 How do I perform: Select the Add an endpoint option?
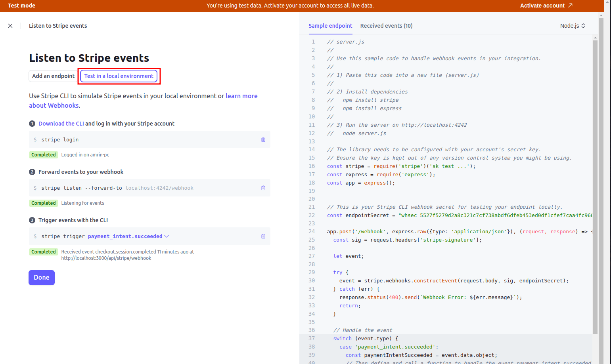pos(53,76)
